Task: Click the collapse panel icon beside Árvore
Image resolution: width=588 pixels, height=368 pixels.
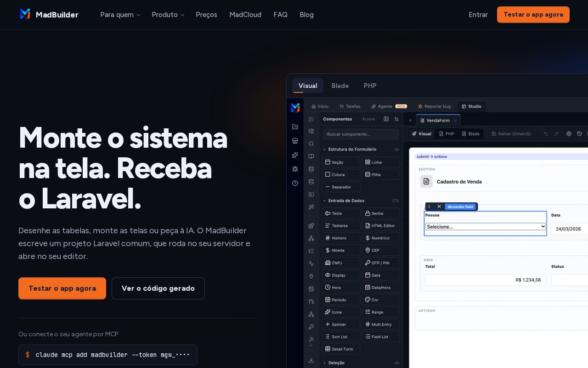Action: click(386, 119)
